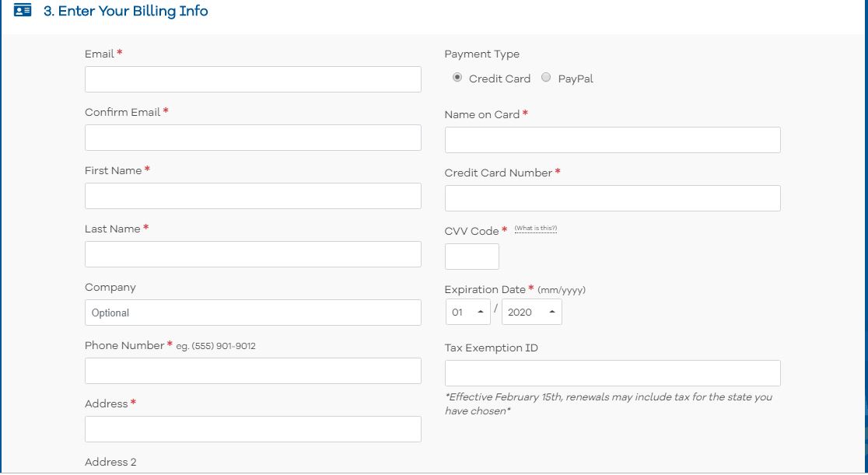868x475 pixels.
Task: Focus the optional Company field
Action: [x=253, y=313]
